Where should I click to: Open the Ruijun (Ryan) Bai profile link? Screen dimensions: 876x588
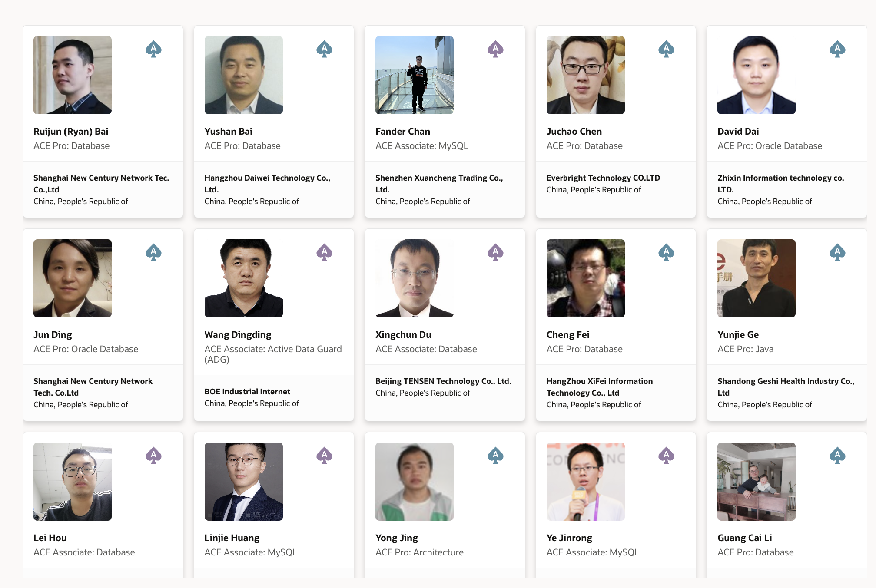(x=71, y=132)
